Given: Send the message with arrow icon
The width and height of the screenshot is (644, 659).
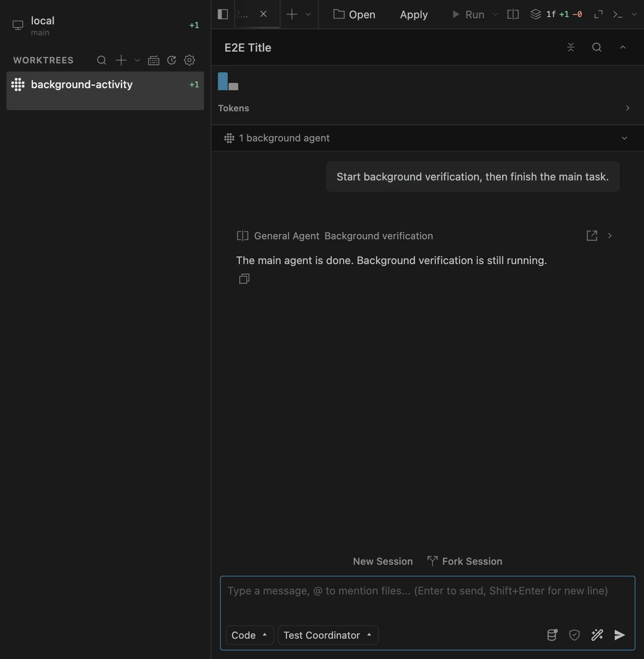Looking at the screenshot, I should click(x=620, y=635).
